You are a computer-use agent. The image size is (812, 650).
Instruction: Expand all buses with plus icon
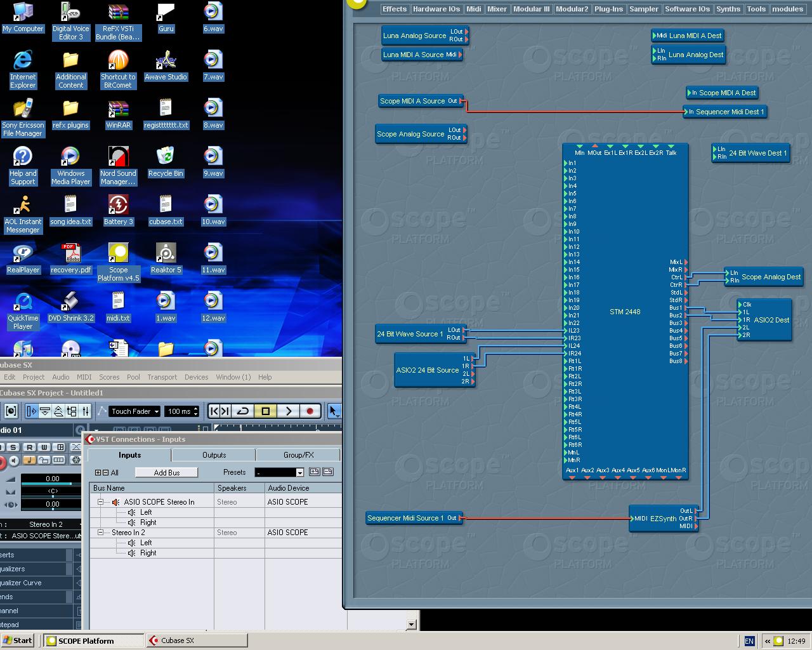pos(98,473)
